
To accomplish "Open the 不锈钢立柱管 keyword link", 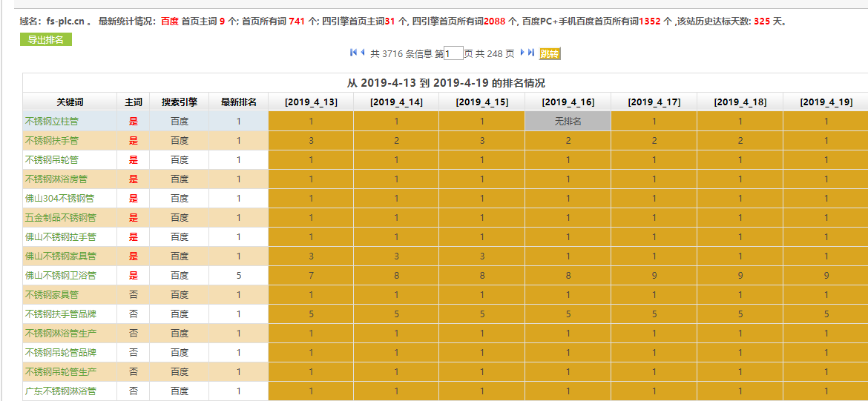I will [52, 122].
